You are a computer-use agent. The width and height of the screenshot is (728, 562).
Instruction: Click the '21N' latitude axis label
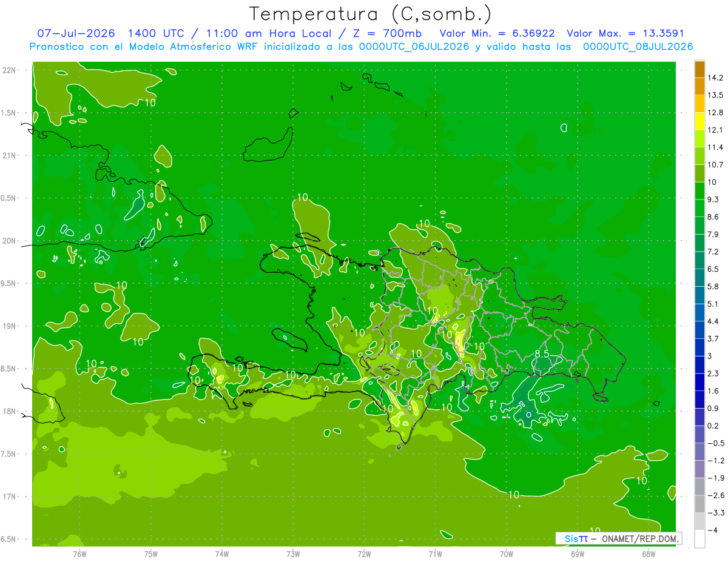tap(10, 155)
